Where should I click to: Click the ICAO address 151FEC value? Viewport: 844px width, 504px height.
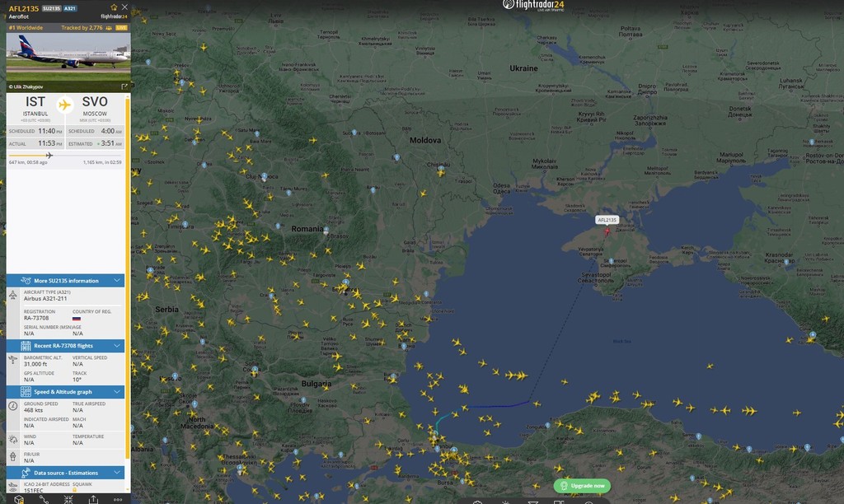point(33,491)
